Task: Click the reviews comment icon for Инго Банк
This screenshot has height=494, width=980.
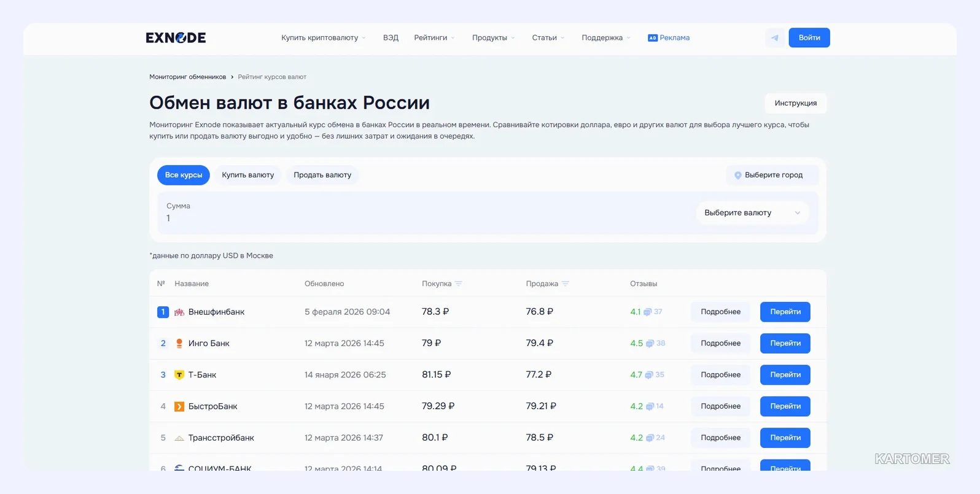Action: point(650,344)
